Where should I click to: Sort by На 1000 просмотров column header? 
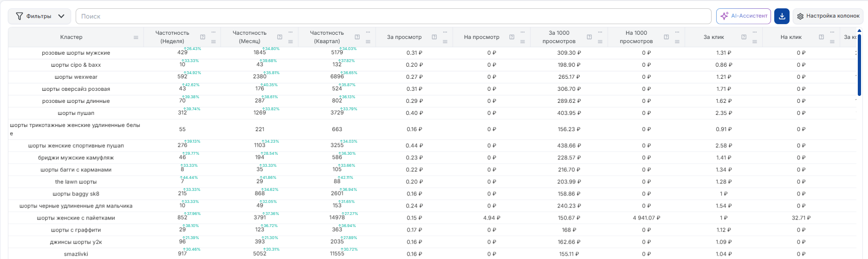[636, 37]
